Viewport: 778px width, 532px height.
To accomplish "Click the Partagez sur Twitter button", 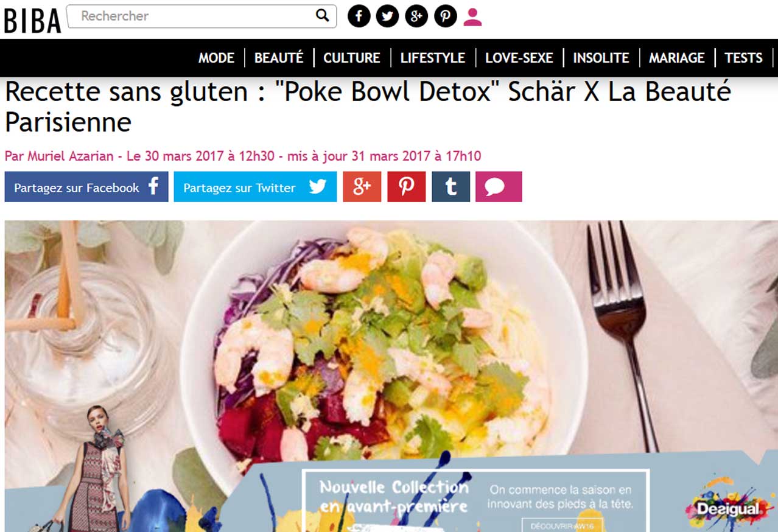I will 255,187.
